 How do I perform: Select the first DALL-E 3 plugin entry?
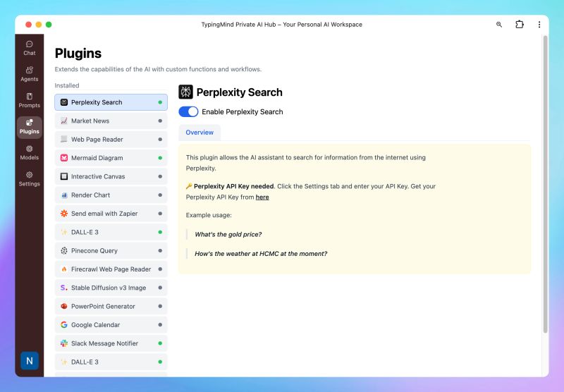click(x=111, y=232)
